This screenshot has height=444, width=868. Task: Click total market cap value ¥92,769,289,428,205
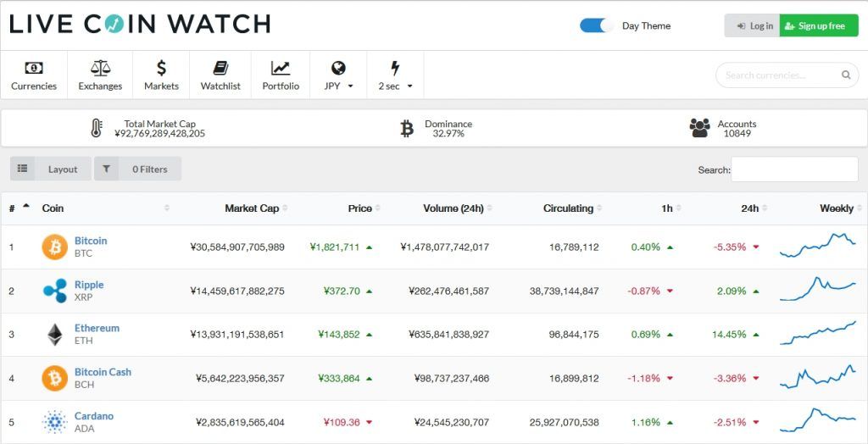tap(159, 133)
